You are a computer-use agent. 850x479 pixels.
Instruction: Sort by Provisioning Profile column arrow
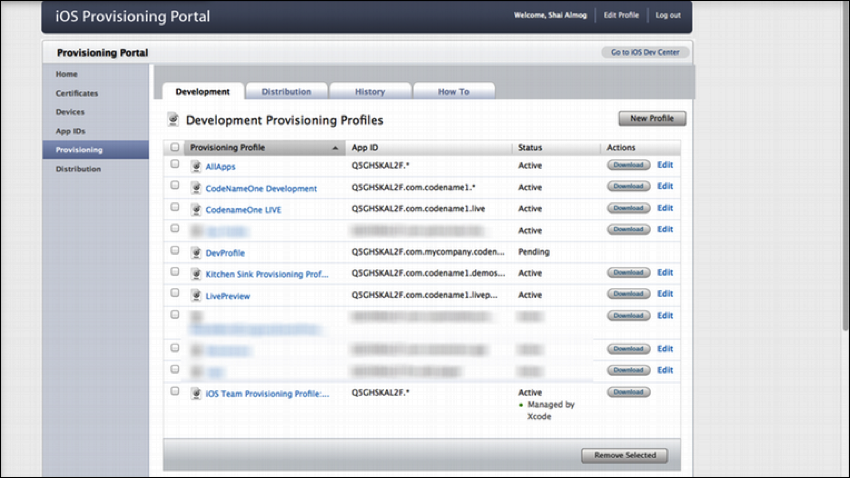tap(336, 148)
